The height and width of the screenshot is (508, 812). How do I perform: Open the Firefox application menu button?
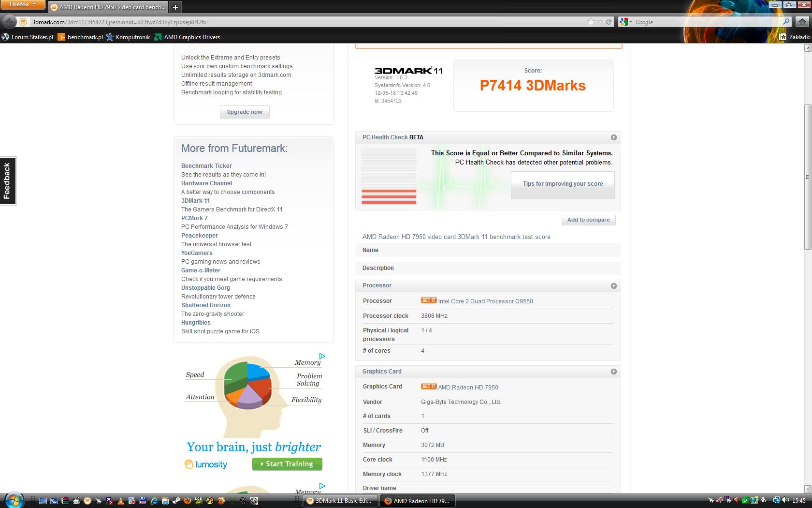pos(23,4)
